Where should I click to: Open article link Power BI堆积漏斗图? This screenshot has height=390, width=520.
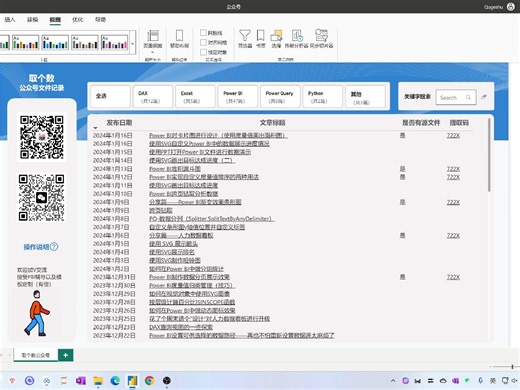pyautogui.click(x=175, y=169)
